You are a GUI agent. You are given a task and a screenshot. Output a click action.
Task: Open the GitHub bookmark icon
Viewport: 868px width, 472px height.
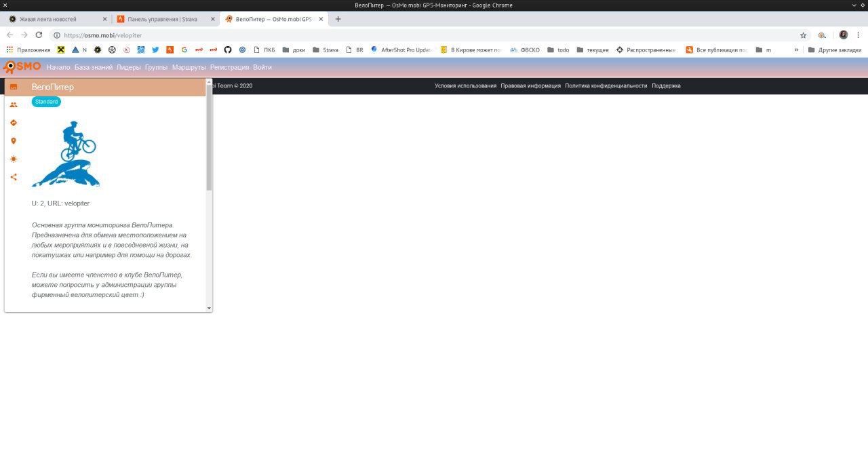pyautogui.click(x=228, y=50)
